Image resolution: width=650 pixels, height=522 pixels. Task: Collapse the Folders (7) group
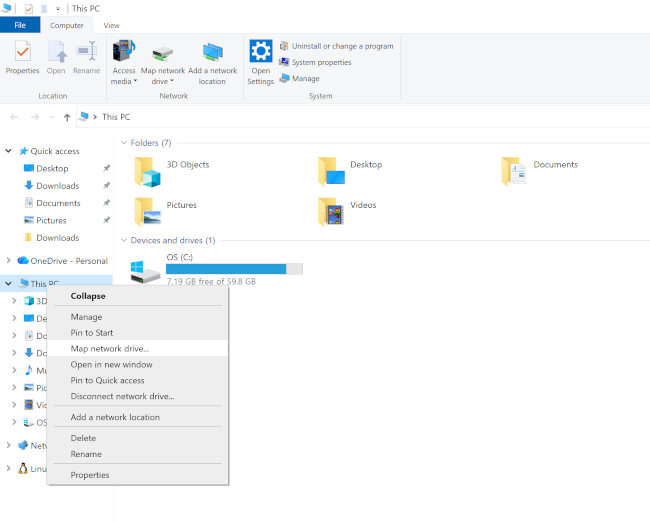[x=124, y=143]
